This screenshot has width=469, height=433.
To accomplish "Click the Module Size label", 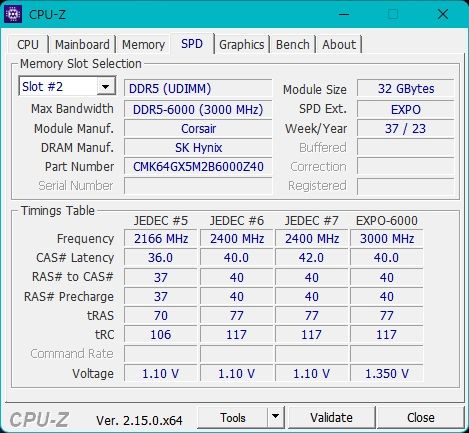I will click(315, 89).
